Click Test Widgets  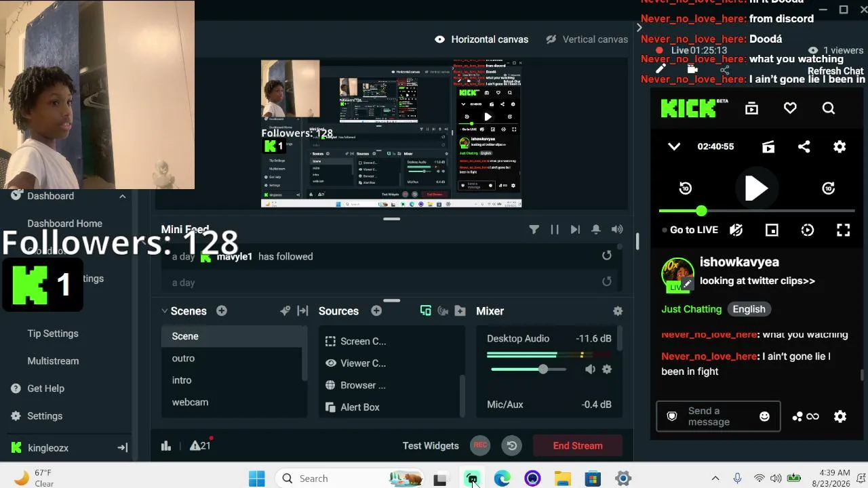click(431, 445)
